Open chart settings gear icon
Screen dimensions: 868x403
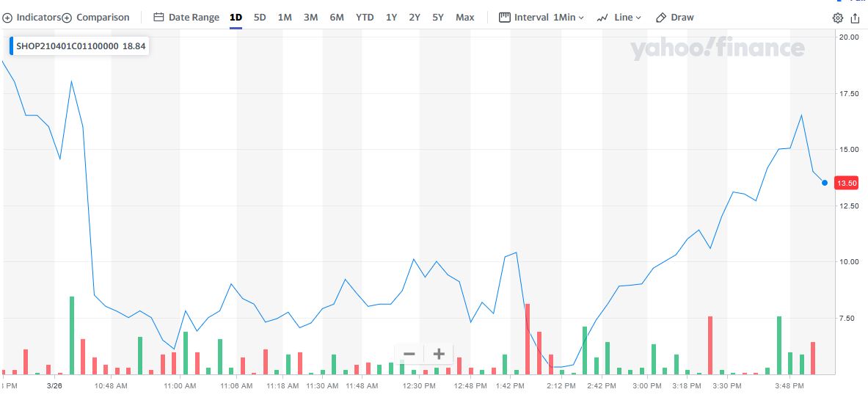tap(838, 18)
